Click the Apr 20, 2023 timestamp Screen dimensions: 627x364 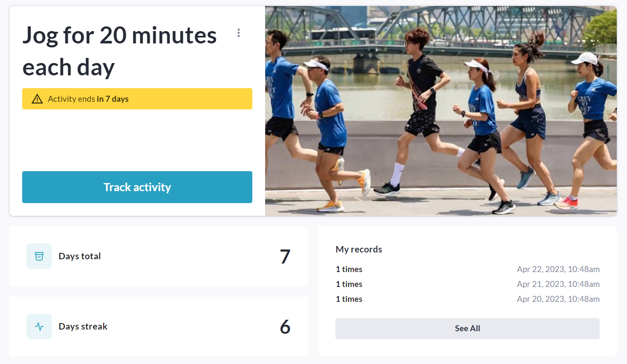[558, 299]
